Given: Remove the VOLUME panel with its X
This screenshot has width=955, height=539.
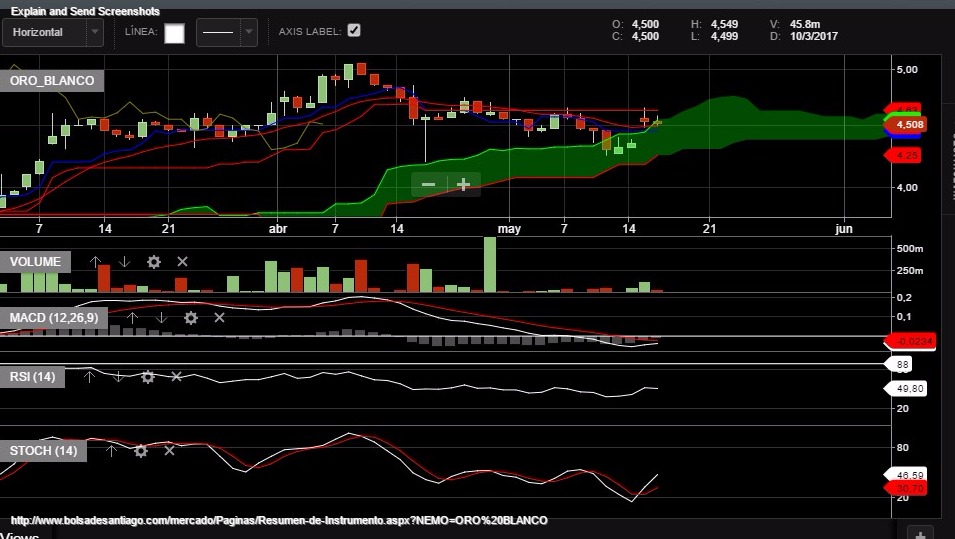Looking at the screenshot, I should 182,262.
